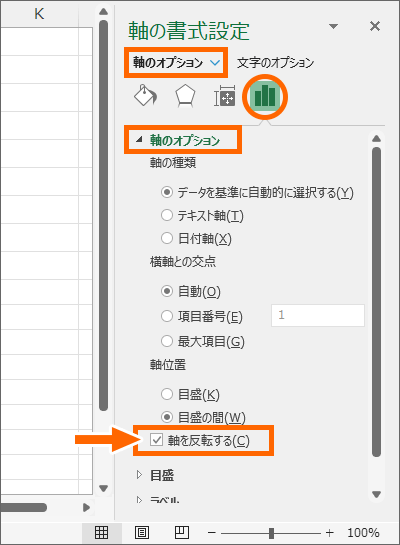Click the zoom slider handle
This screenshot has width=400, height=545.
click(271, 532)
